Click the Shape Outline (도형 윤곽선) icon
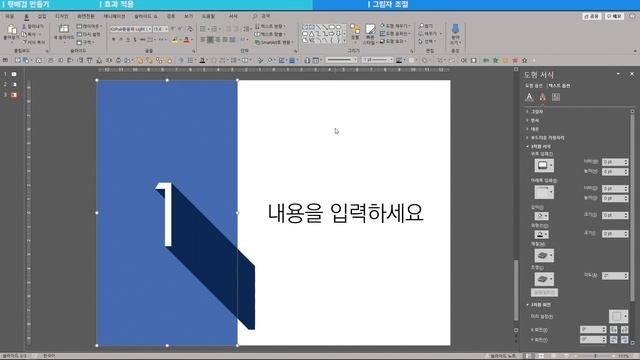The image size is (640, 360). (x=382, y=33)
